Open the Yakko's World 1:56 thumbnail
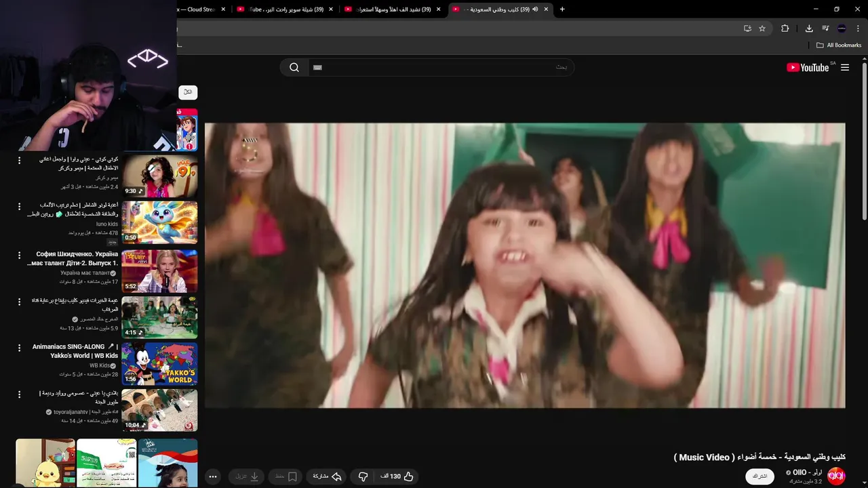This screenshot has width=868, height=488. click(x=159, y=363)
